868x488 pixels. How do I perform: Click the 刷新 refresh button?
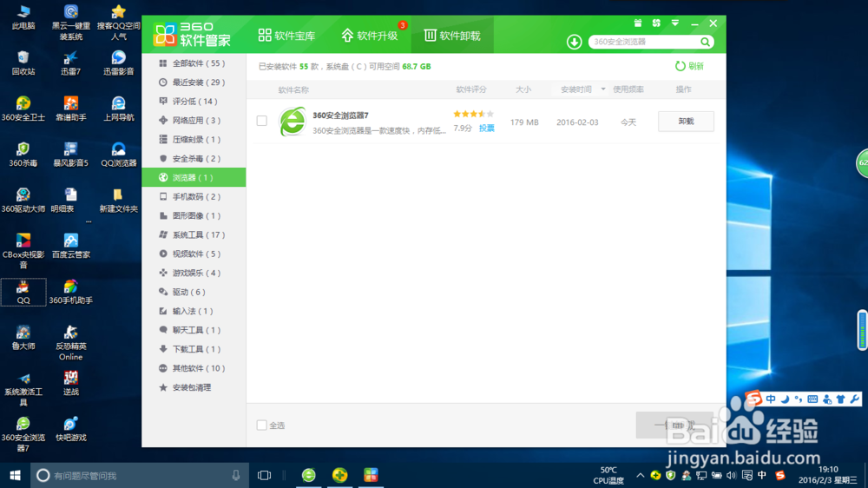(x=689, y=66)
